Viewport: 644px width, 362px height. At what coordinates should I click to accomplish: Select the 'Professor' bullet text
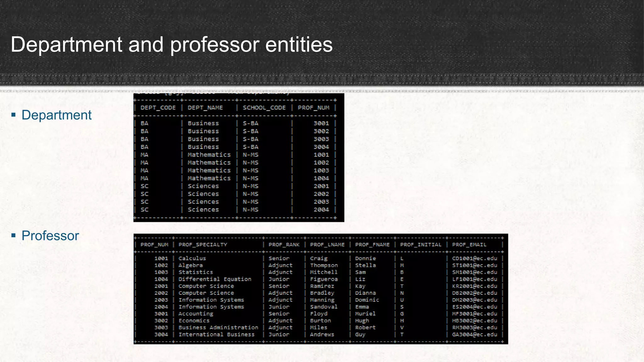click(50, 236)
